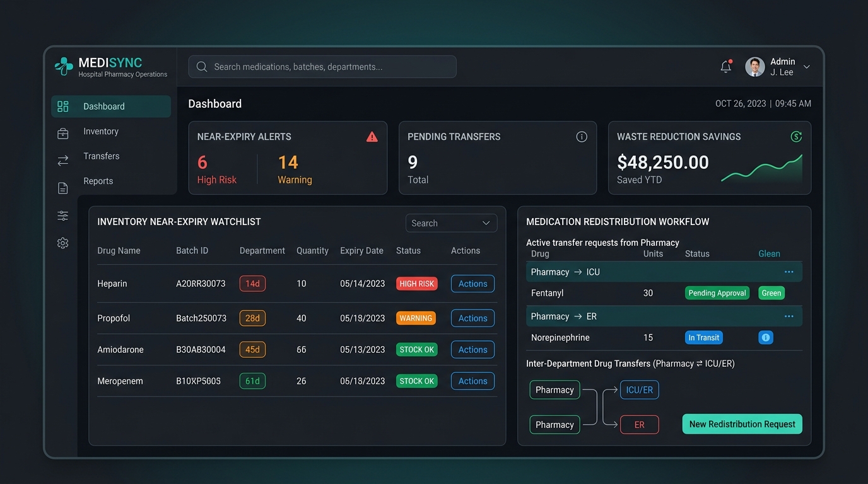
Task: Click Actions button for Heparin
Action: 472,284
